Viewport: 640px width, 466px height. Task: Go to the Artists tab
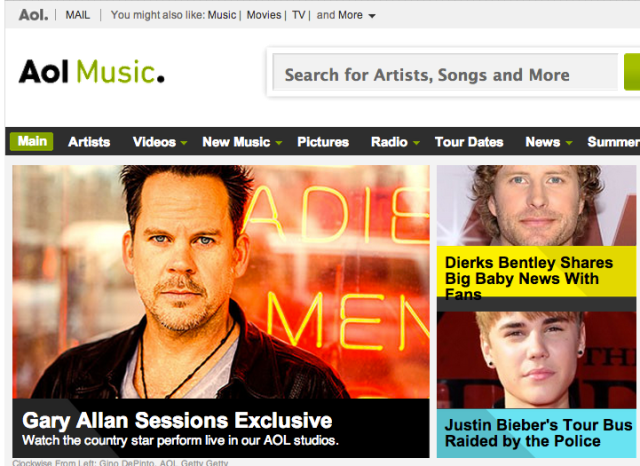coord(89,142)
